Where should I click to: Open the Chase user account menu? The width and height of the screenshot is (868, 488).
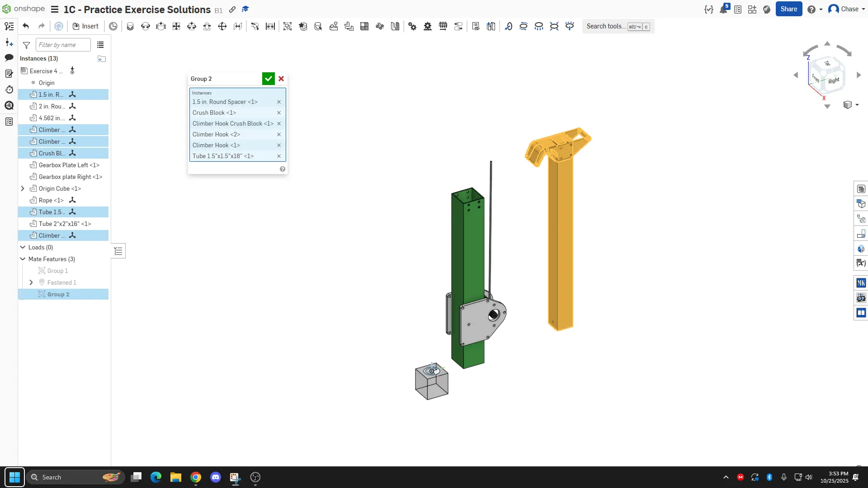pos(846,9)
